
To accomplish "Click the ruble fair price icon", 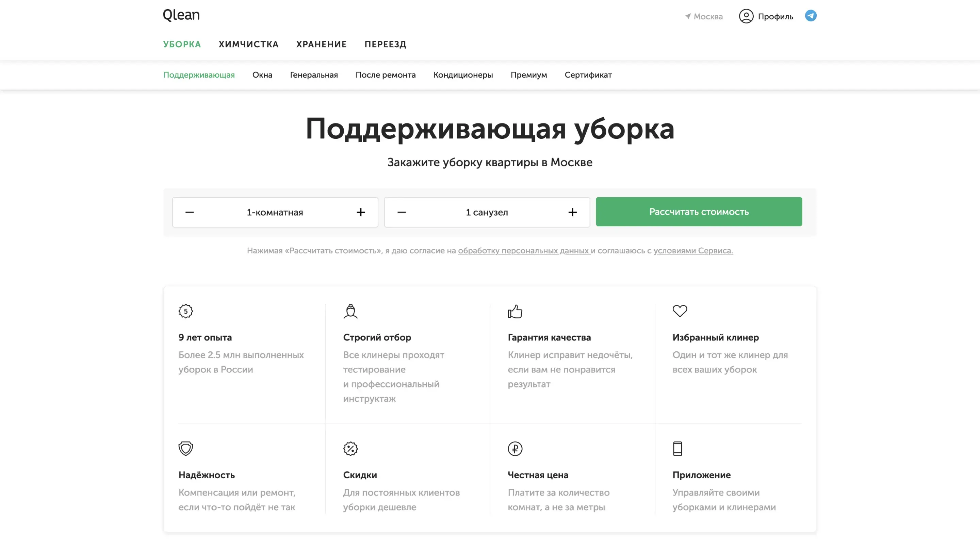I will click(515, 448).
